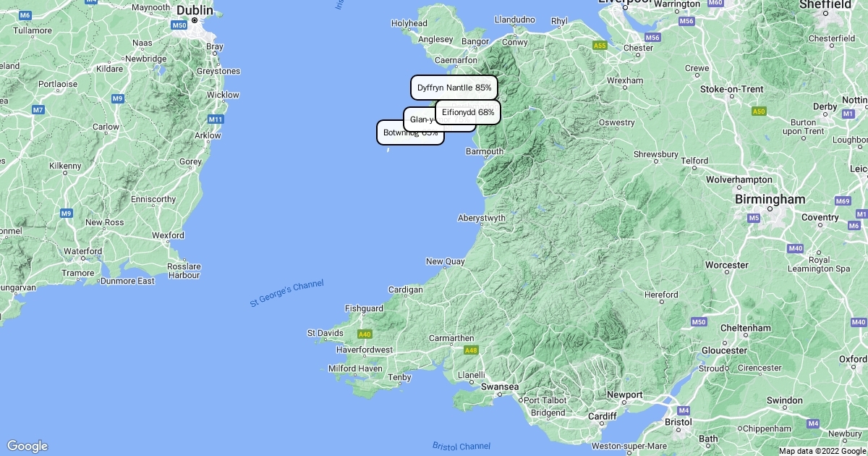
Task: Click the Holyhead town label
Action: click(x=409, y=23)
